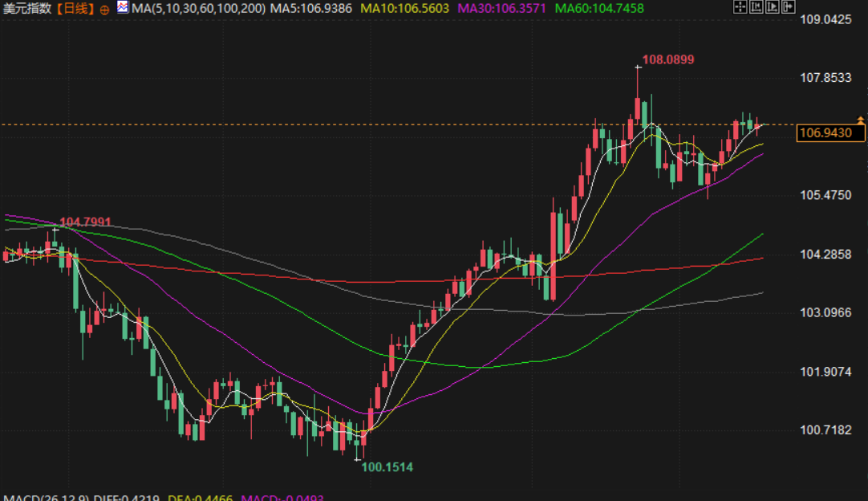
Task: Open the MA indicator chart icon
Action: [x=123, y=7]
